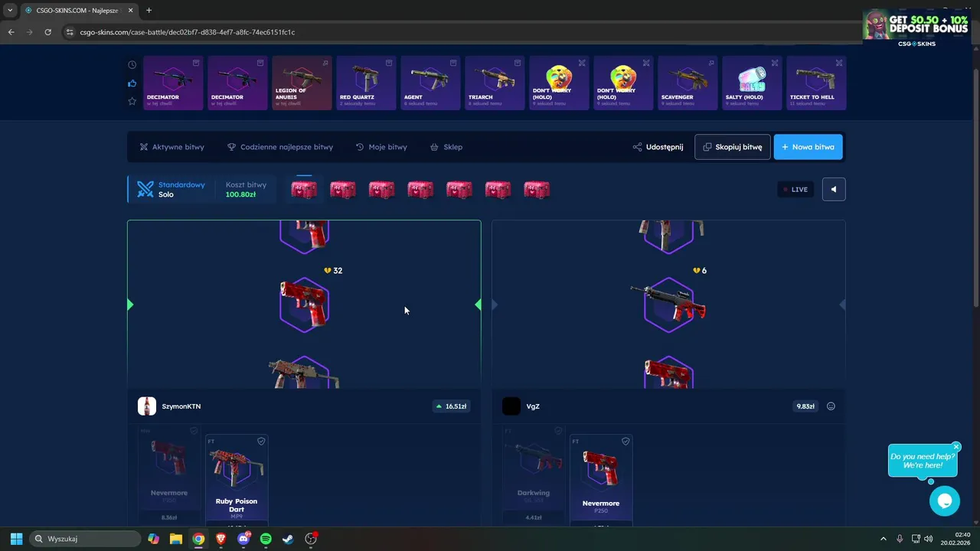Image resolution: width=980 pixels, height=551 pixels.
Task: Select the thumbs-up best drops filter
Action: [x=132, y=83]
